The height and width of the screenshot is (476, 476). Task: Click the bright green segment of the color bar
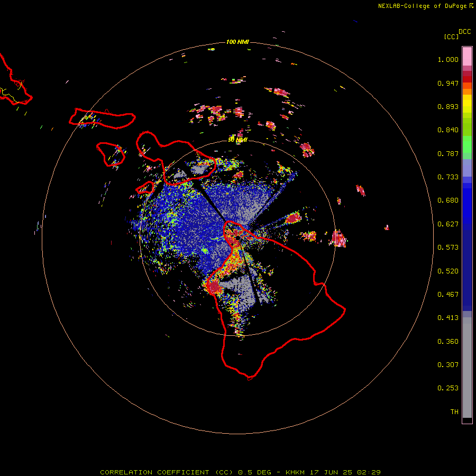[x=467, y=144]
